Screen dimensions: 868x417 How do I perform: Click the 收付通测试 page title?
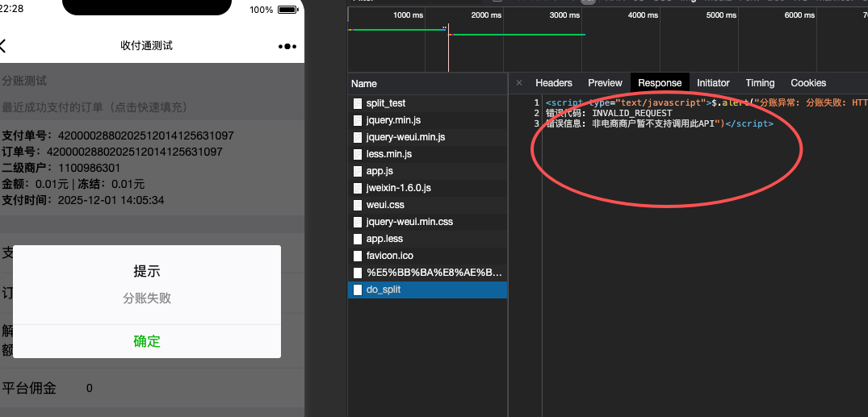pos(147,46)
